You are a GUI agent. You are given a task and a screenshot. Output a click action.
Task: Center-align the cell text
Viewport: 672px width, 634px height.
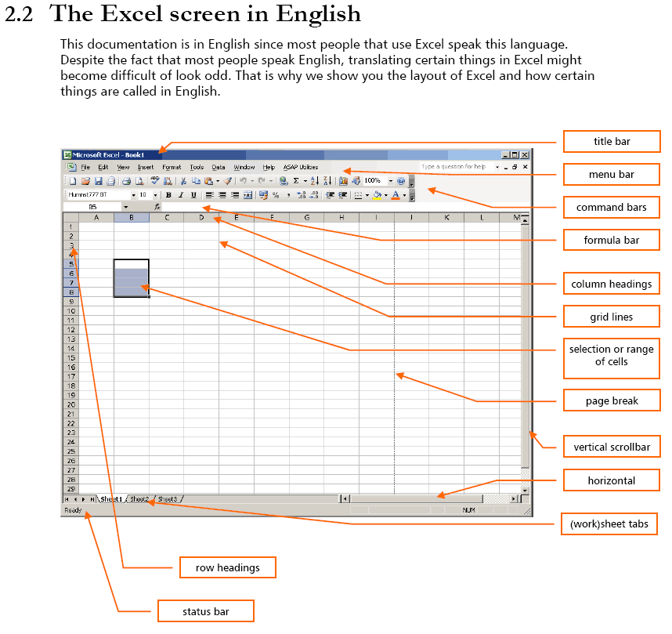[222, 195]
